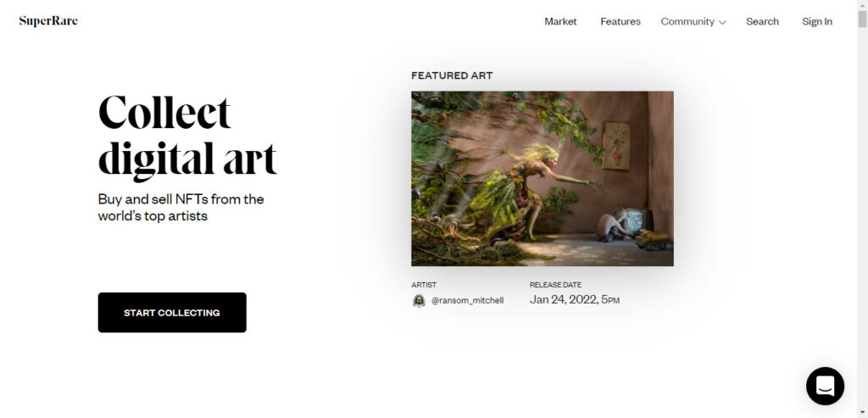
Task: Click the vertical scrollbar thumb
Action: pyautogui.click(x=862, y=19)
